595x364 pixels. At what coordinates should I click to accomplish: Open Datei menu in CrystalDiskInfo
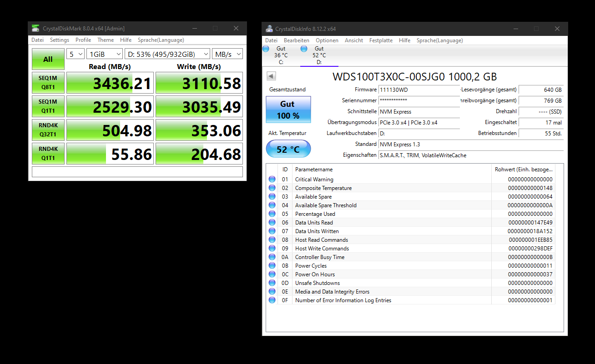tap(271, 40)
